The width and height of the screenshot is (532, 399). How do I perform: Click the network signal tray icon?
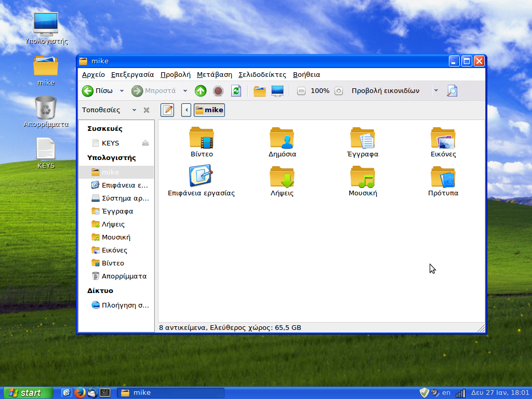pyautogui.click(x=460, y=393)
